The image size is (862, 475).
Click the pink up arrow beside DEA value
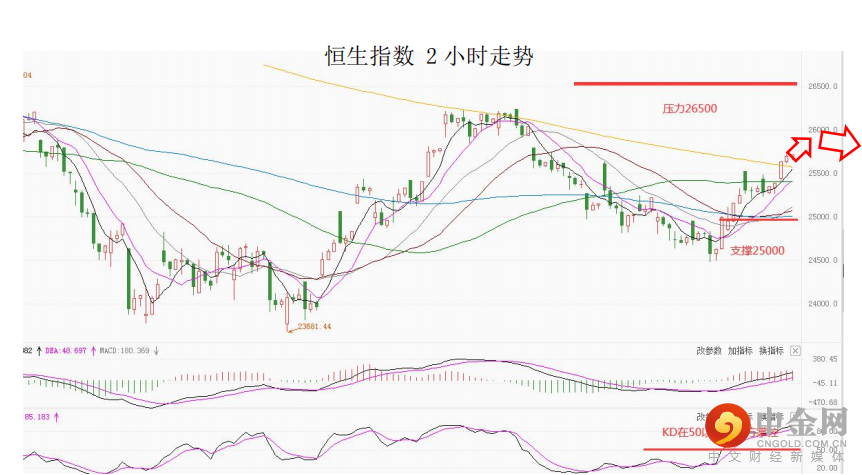[38, 351]
